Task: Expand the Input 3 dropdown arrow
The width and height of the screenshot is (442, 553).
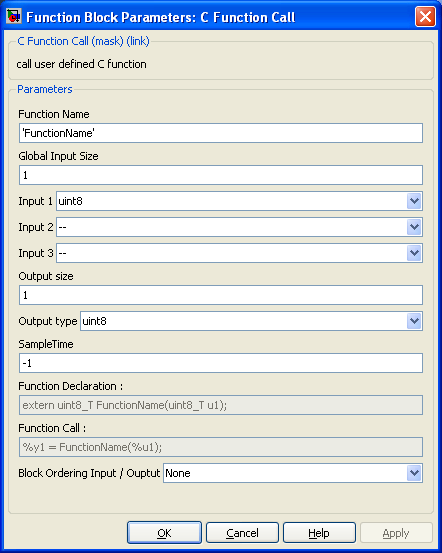Action: click(414, 253)
